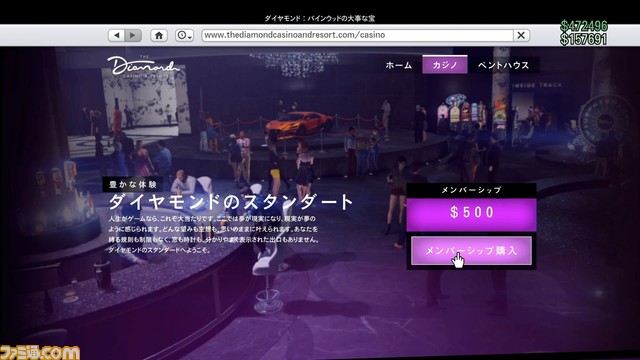Go to the browser home page icon
640x360 pixels.
coord(159,35)
